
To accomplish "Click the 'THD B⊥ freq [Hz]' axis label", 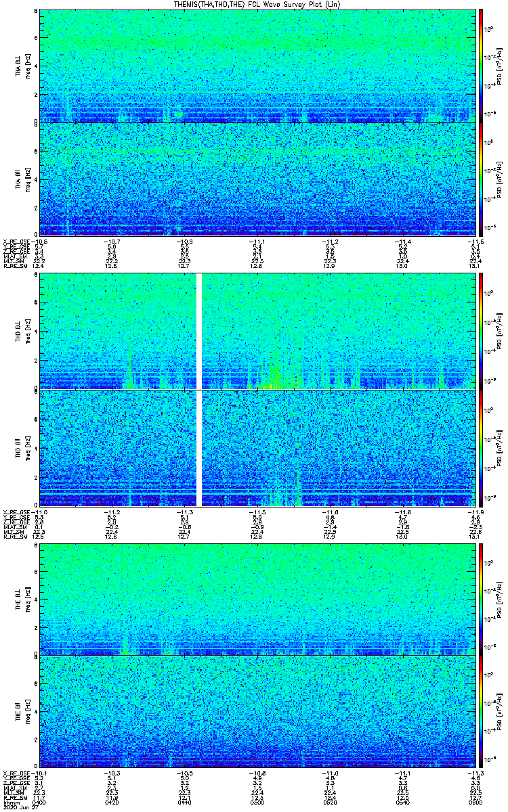I will (22, 331).
